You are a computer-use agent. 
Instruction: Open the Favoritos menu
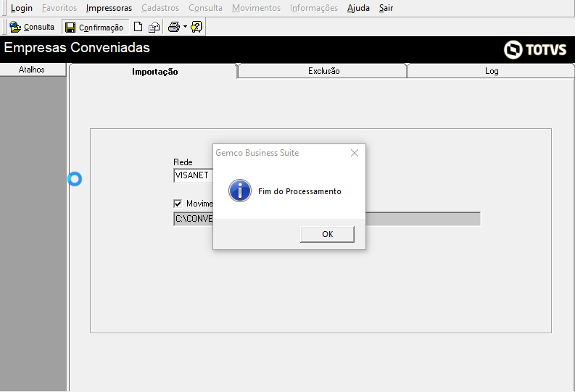click(x=59, y=8)
